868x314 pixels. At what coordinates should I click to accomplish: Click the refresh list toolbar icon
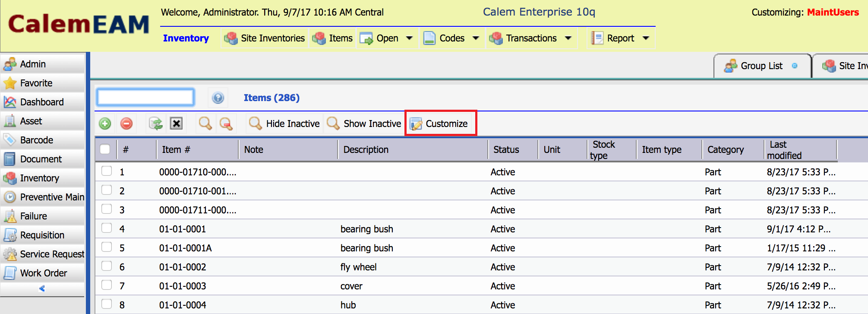pos(155,124)
